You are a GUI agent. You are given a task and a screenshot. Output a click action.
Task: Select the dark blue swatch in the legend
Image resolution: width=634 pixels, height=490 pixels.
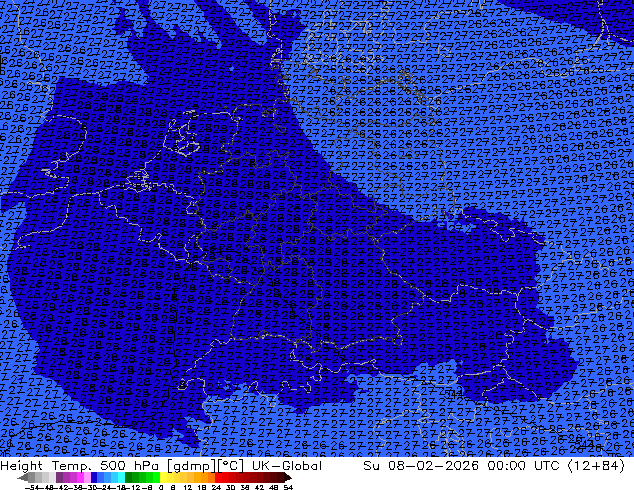[94, 477]
